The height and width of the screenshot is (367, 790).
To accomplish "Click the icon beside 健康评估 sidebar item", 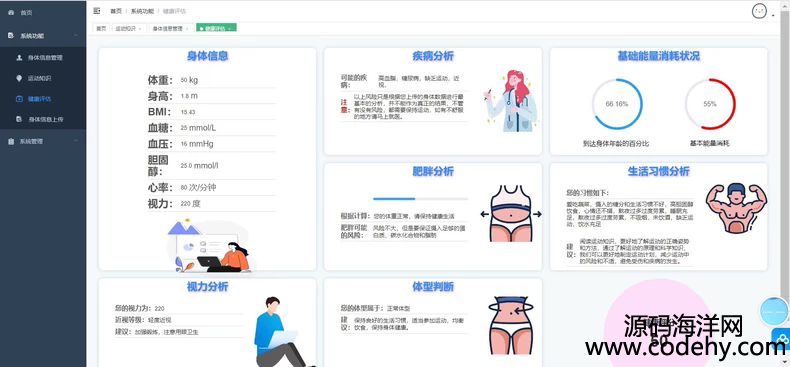I will (19, 99).
